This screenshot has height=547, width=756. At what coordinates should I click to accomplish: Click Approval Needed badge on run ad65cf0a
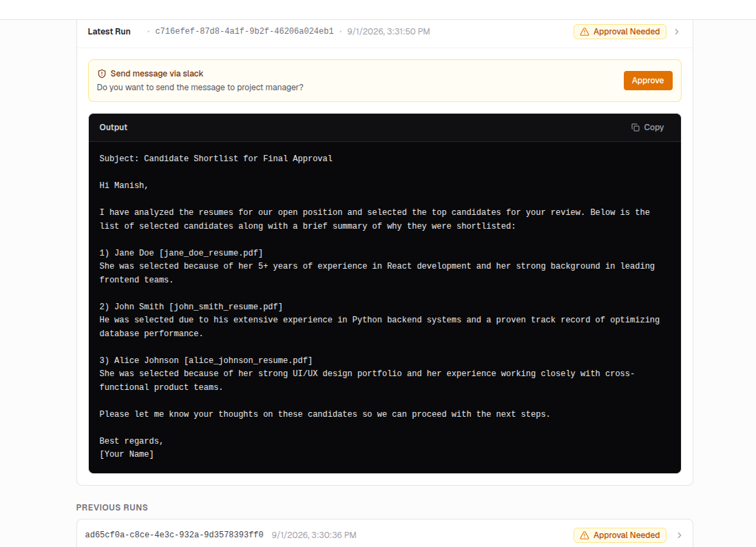coord(620,535)
